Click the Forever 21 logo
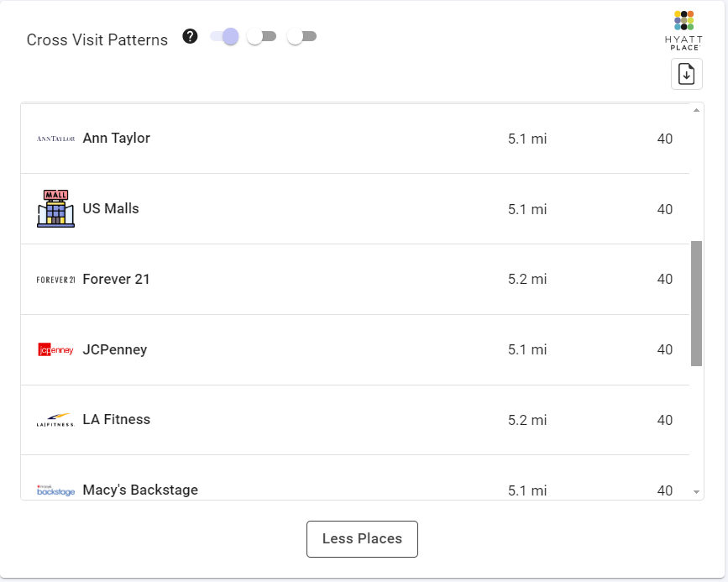 (56, 280)
